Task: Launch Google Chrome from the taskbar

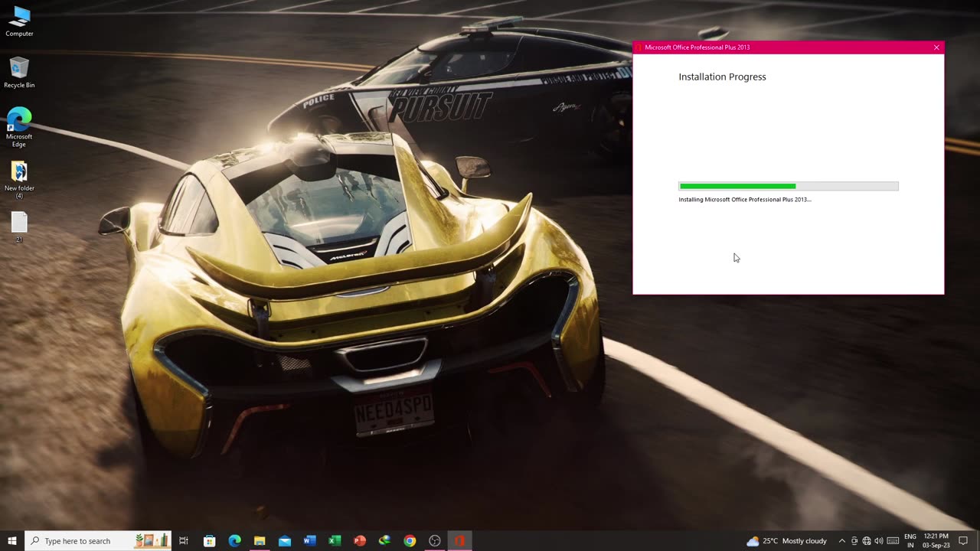Action: click(410, 541)
